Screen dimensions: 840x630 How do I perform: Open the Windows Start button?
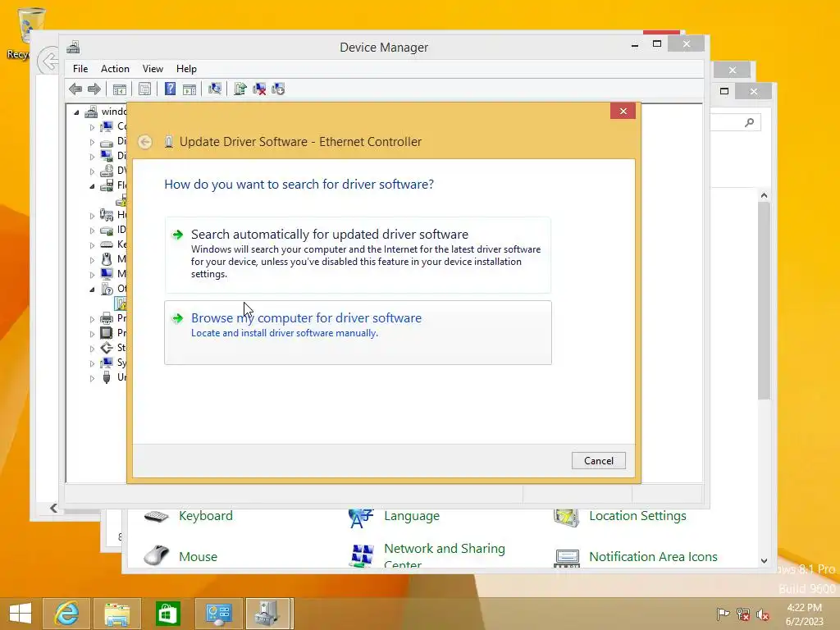pos(21,614)
